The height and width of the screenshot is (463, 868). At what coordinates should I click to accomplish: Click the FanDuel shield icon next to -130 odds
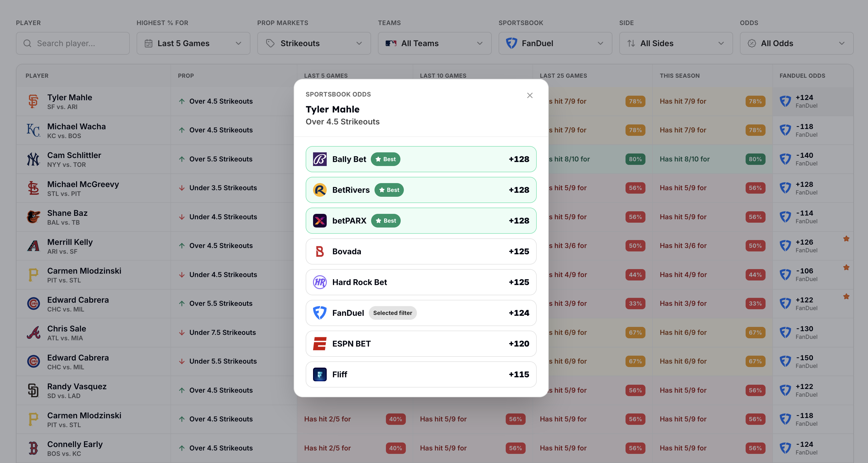785,333
